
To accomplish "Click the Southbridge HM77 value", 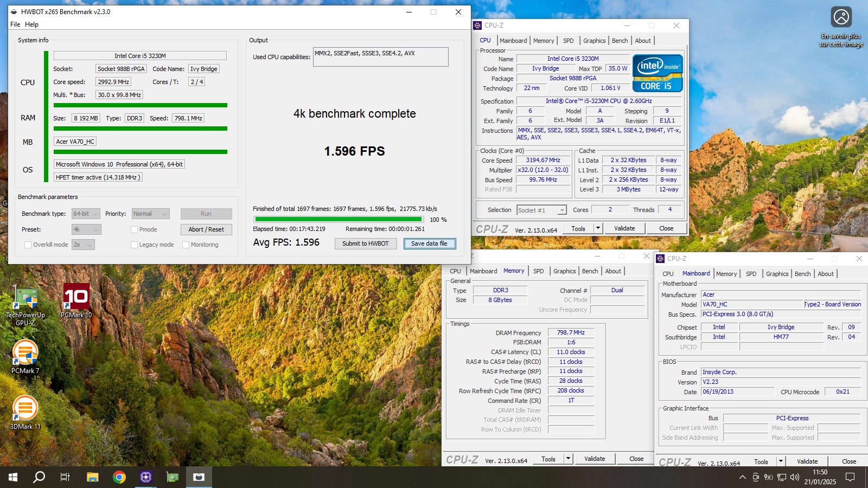I will [x=781, y=337].
